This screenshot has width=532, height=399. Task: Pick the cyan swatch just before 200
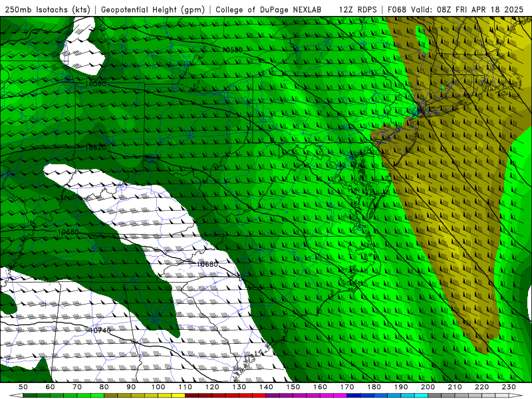421,396
